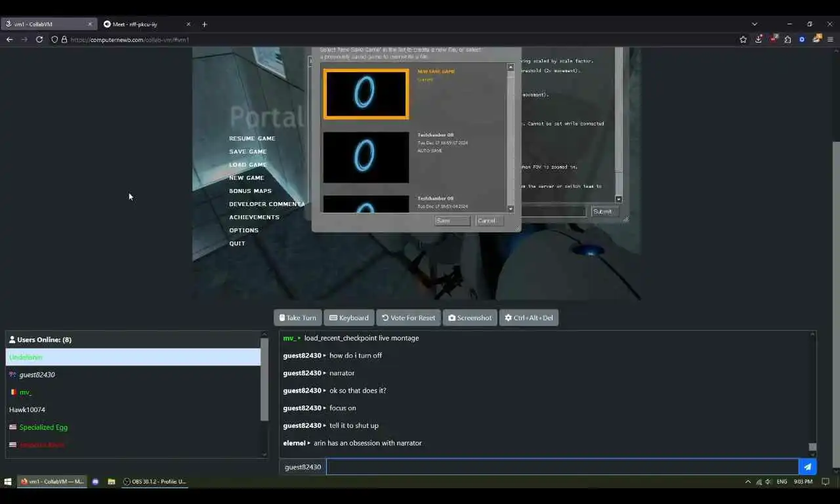Open the Windows Start button
Viewport: 840px width, 504px height.
coord(8,482)
